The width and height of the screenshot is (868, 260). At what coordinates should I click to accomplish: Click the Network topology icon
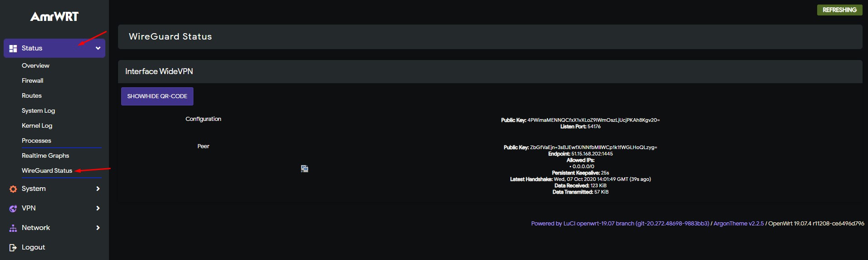click(x=13, y=228)
